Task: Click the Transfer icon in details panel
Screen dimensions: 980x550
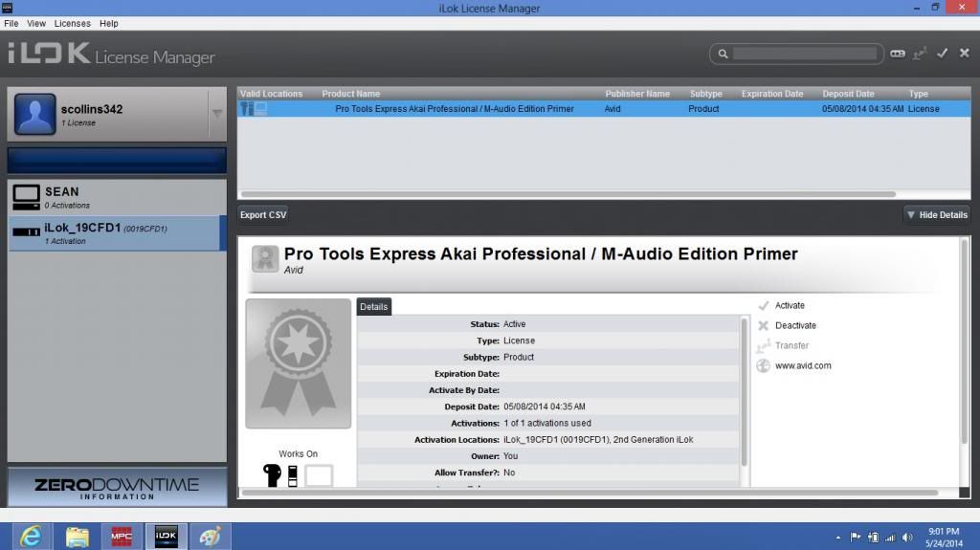Action: [x=763, y=345]
